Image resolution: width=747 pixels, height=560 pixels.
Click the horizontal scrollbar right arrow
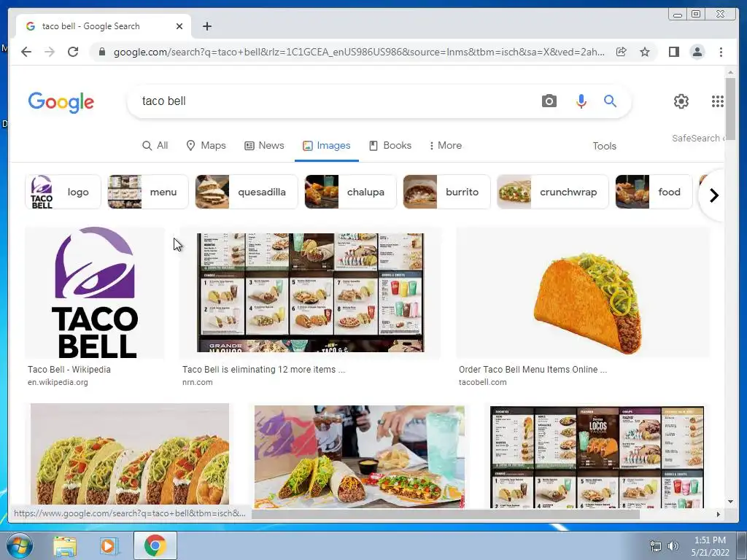point(719,514)
